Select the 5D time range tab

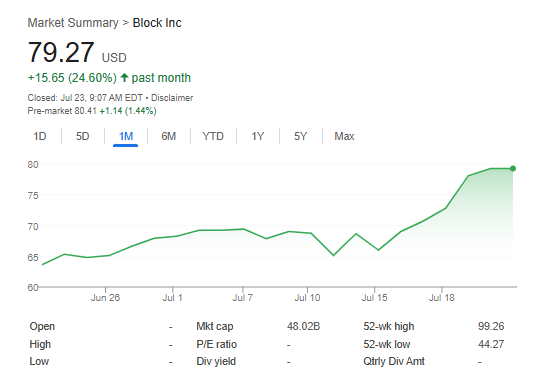[82, 136]
